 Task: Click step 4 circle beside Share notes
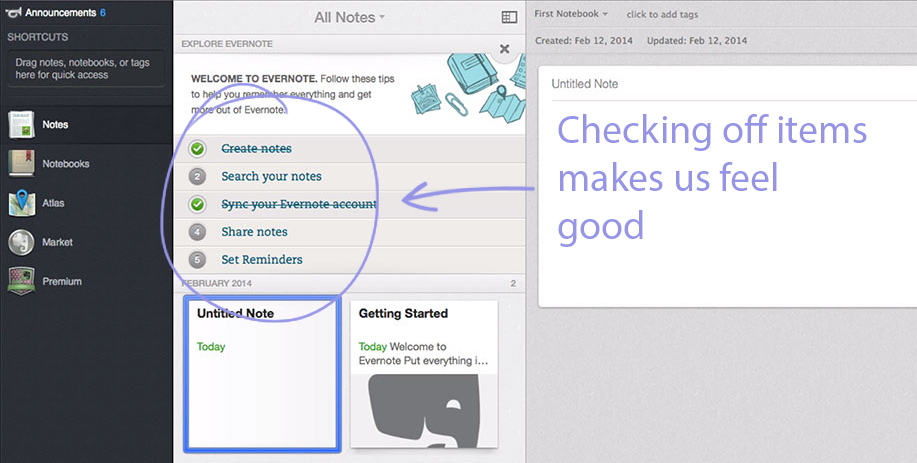(x=198, y=232)
